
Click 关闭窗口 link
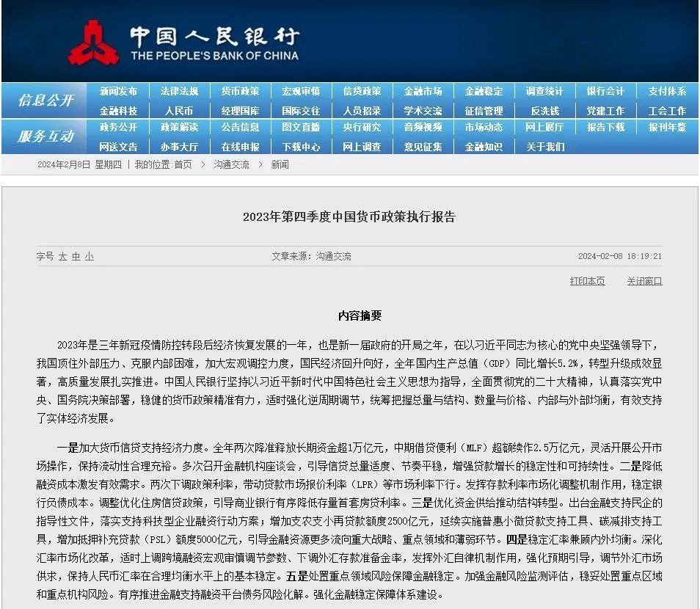click(644, 281)
